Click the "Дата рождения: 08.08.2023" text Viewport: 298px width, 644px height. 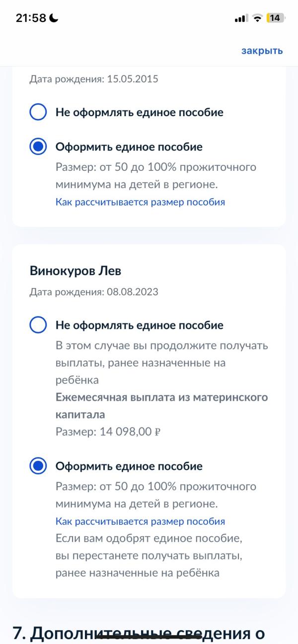tap(94, 292)
